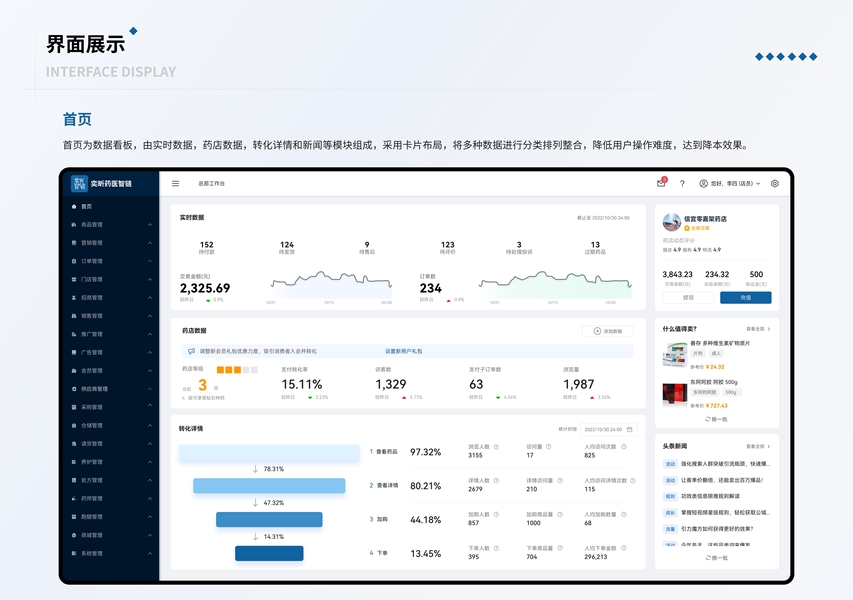This screenshot has width=853, height=600.
Task: Click the help icon beside 访问量
Action: 548,447
